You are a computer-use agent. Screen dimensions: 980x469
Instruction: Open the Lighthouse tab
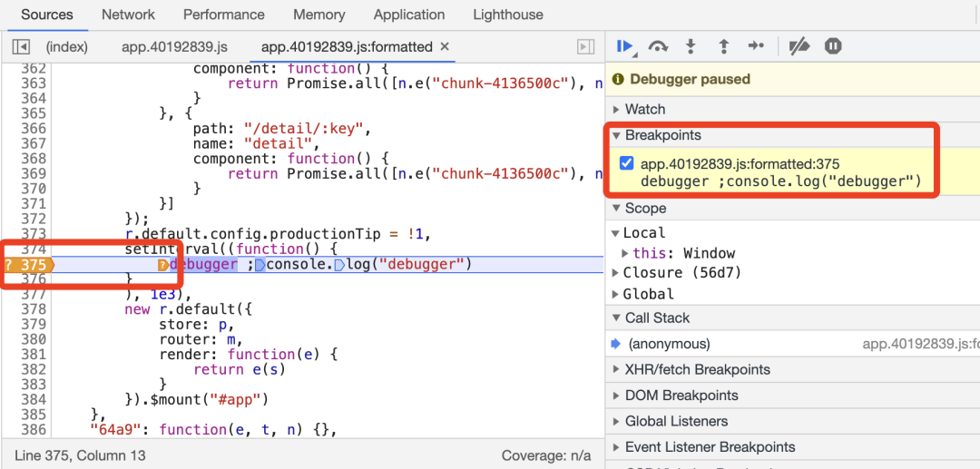click(508, 15)
